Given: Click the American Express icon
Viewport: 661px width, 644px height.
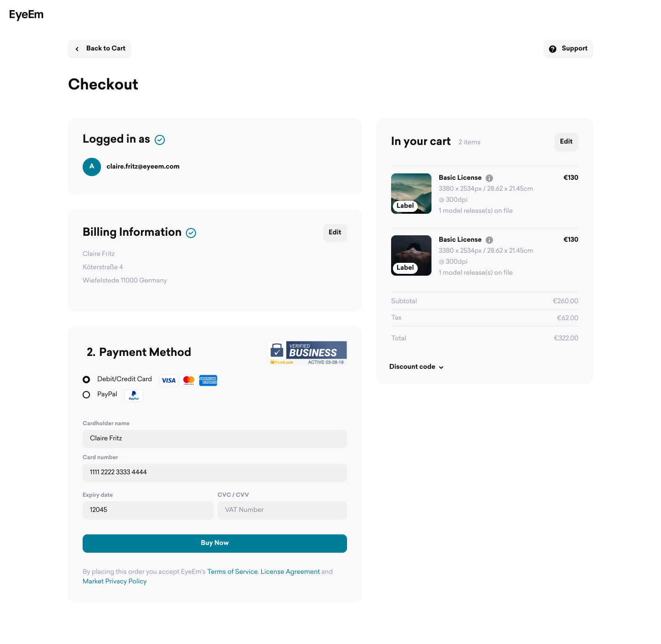Looking at the screenshot, I should coord(208,380).
